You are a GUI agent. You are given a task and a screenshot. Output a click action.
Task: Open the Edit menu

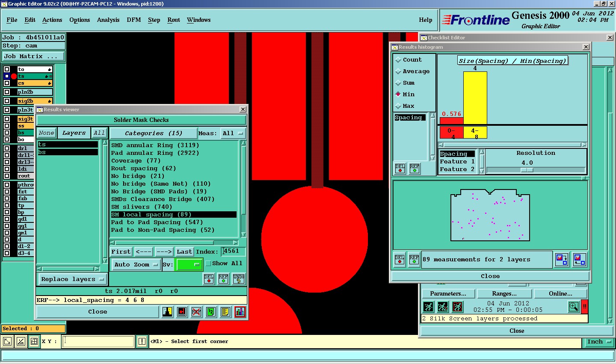30,20
